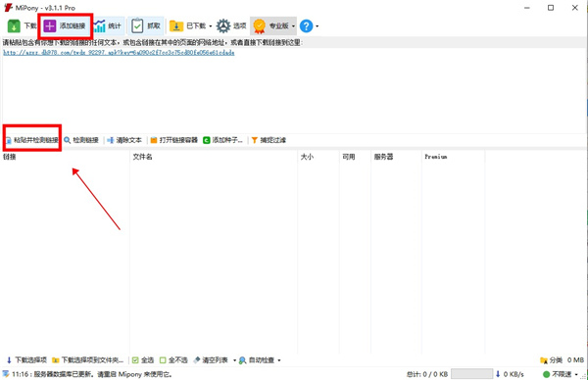Click 全不选 (Select none) checkbox icon
The height and width of the screenshot is (380, 588).
pyautogui.click(x=163, y=360)
